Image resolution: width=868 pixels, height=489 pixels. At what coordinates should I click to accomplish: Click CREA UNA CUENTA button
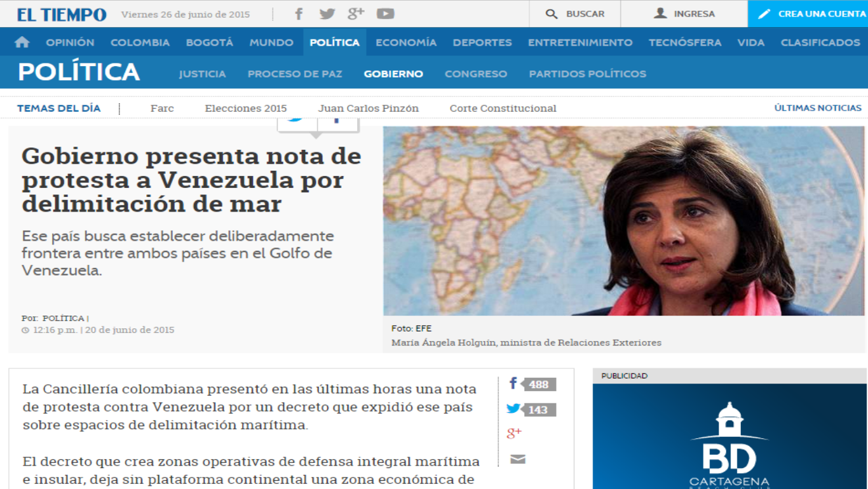tap(808, 13)
